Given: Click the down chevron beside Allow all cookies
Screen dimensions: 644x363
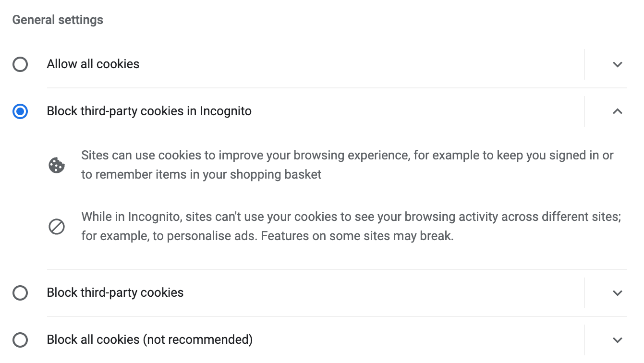Looking at the screenshot, I should [618, 64].
